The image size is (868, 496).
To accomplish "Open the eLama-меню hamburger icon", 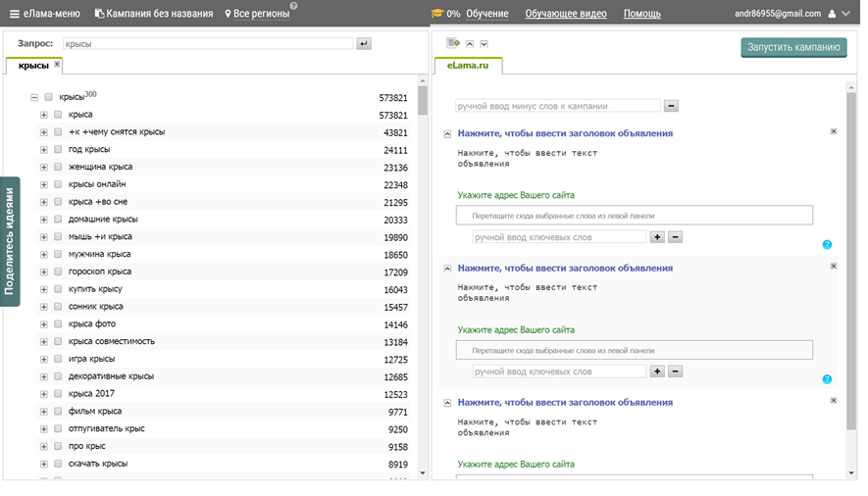I will (14, 14).
